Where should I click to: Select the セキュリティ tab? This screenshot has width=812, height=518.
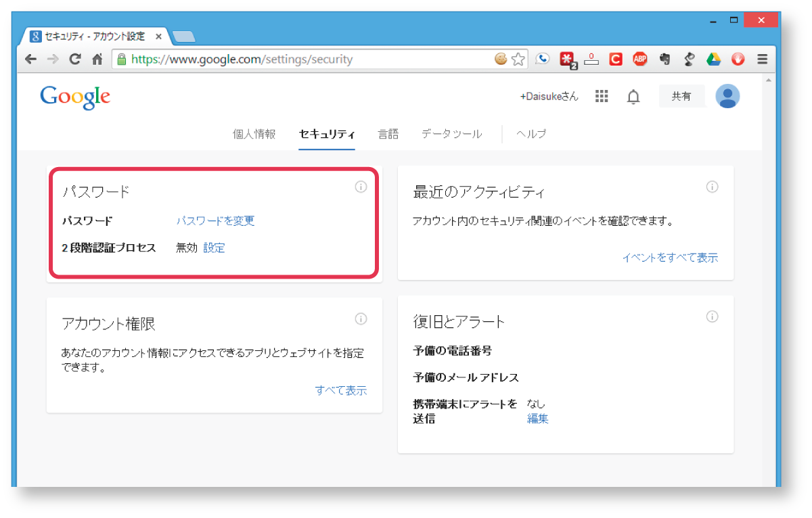point(327,134)
